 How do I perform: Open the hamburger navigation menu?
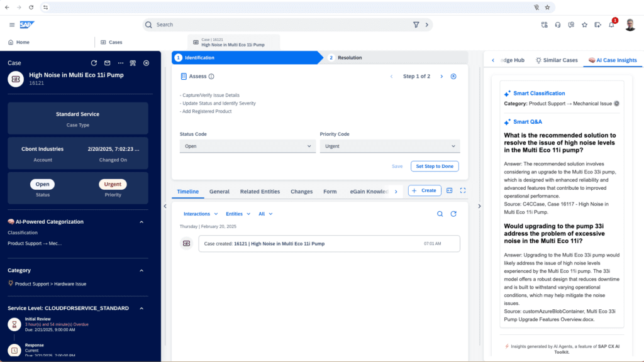click(x=12, y=25)
